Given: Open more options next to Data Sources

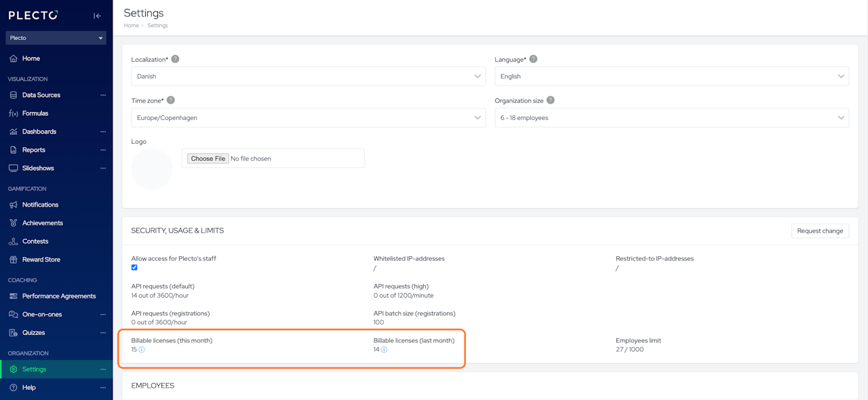Looking at the screenshot, I should coord(103,96).
